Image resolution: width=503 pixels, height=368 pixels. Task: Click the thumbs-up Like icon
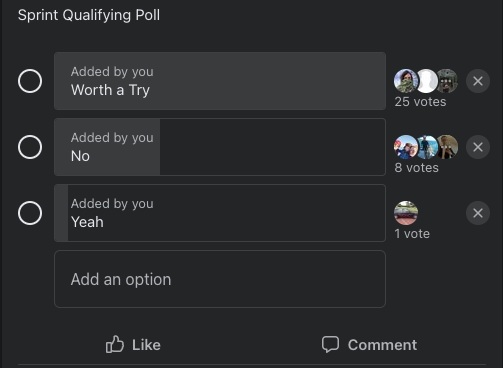tap(115, 344)
